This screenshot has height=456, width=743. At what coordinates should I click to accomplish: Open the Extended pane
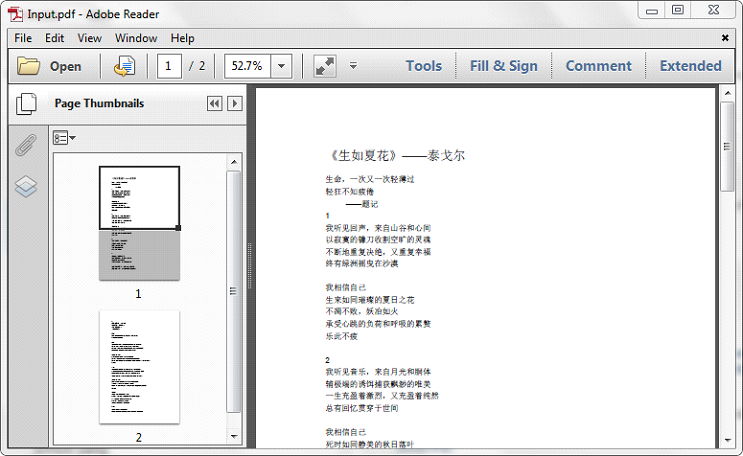690,66
